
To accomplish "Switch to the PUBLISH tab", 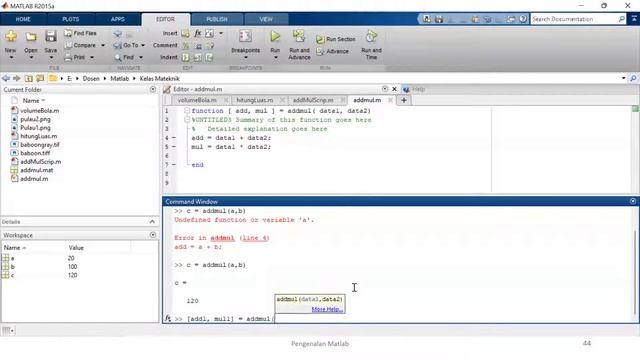I will tap(217, 19).
